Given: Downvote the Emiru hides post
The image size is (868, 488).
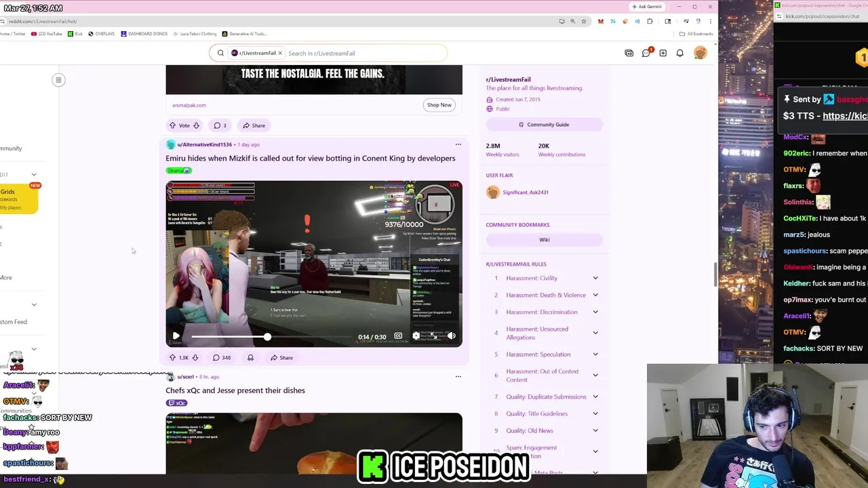Looking at the screenshot, I should tap(195, 358).
